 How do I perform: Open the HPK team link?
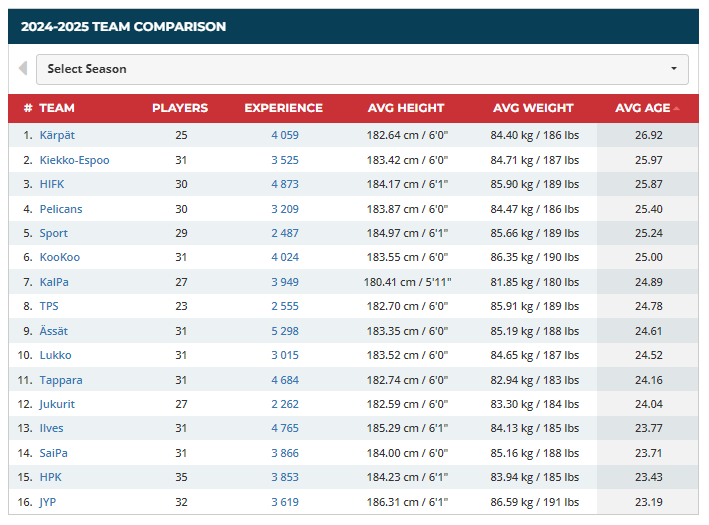pos(51,477)
